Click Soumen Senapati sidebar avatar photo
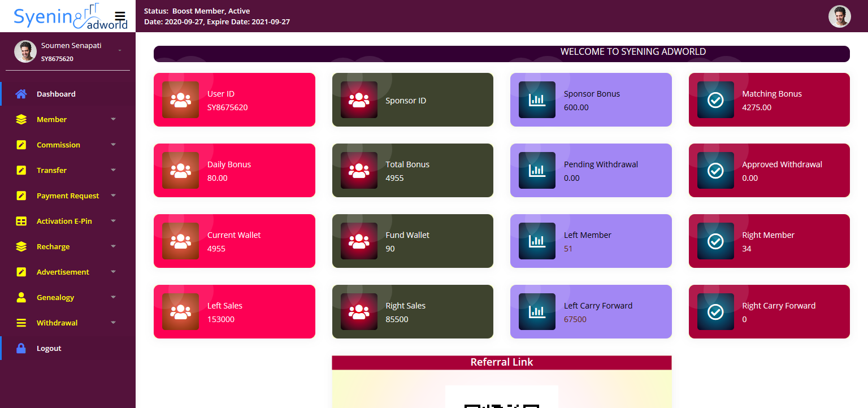This screenshot has width=868, height=408. tap(25, 51)
